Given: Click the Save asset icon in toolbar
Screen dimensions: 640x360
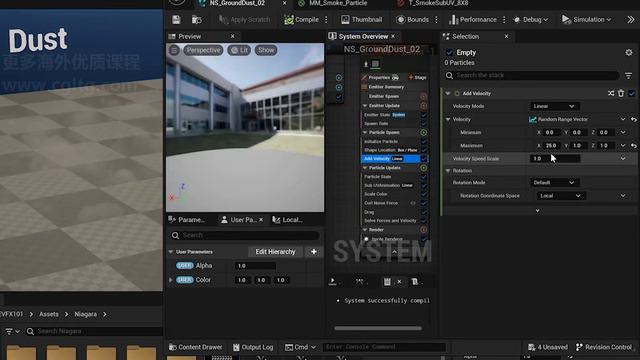Looking at the screenshot, I should pos(176,19).
